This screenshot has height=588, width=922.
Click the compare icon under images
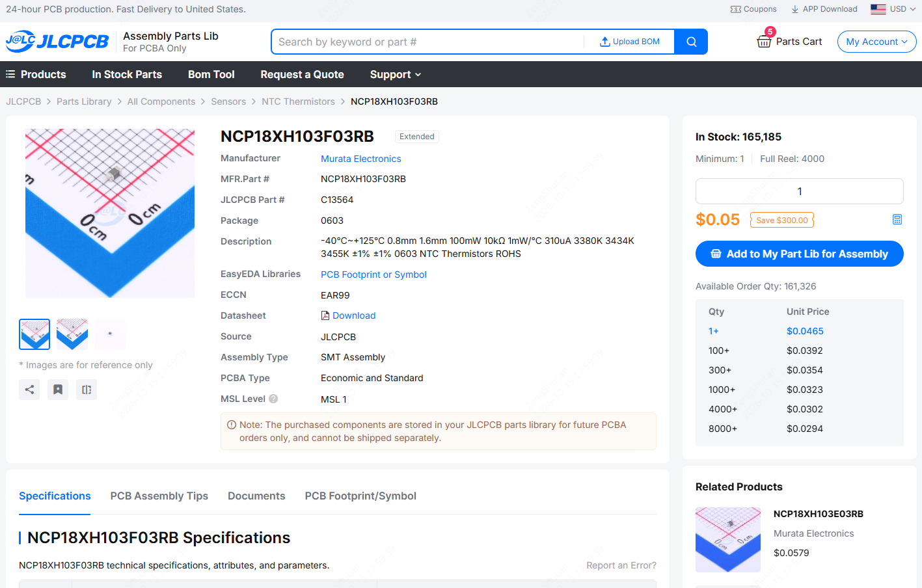coord(87,390)
